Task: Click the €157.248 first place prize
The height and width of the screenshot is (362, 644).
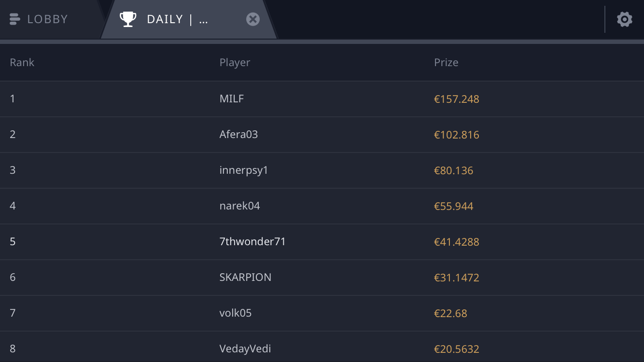Action: pyautogui.click(x=457, y=99)
